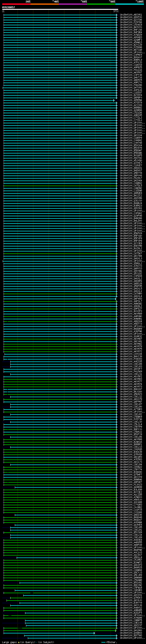
Task: Select label UniRef100_B9SK07
Action: pyautogui.click(x=131, y=58)
